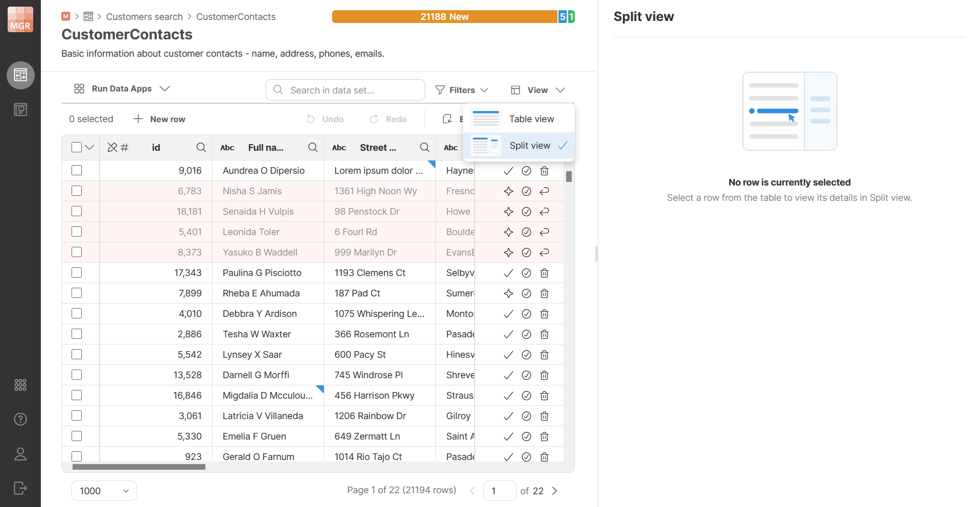Expand the selection options chevron in header
The width and height of the screenshot is (980, 507).
pyautogui.click(x=89, y=147)
